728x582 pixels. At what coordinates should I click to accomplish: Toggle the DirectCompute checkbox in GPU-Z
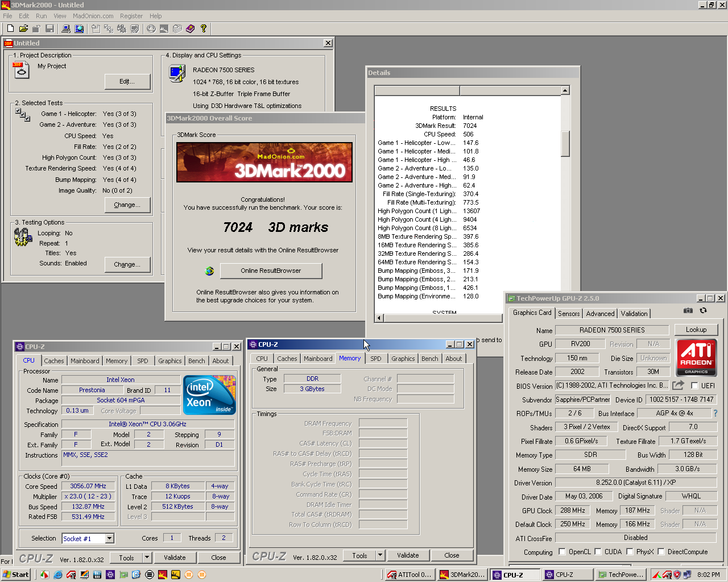pos(661,551)
